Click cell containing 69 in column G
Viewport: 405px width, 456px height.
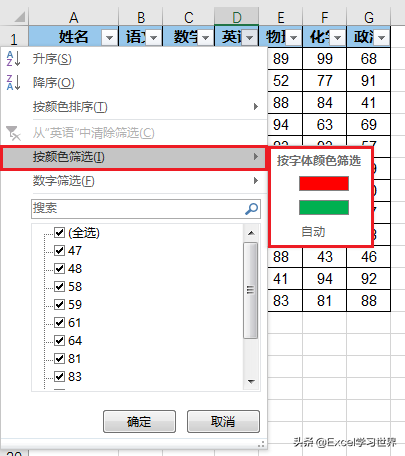(369, 125)
